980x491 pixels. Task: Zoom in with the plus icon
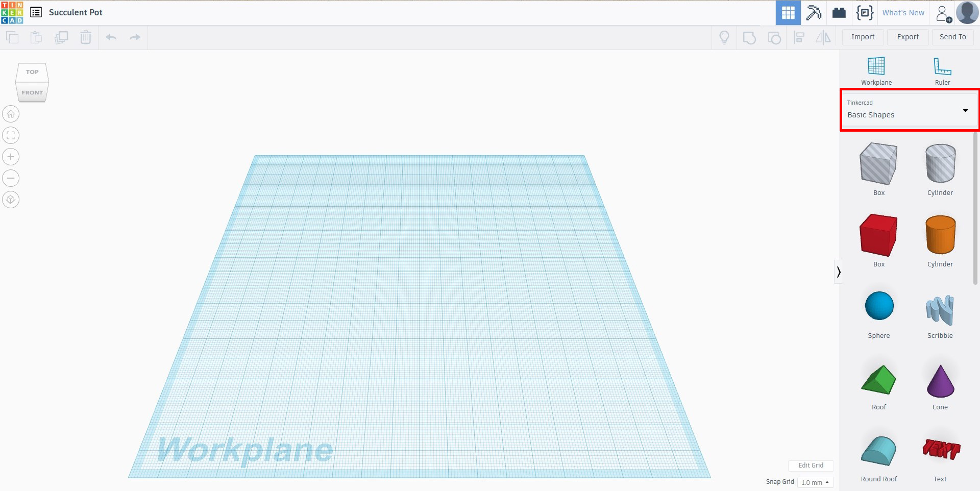tap(11, 157)
